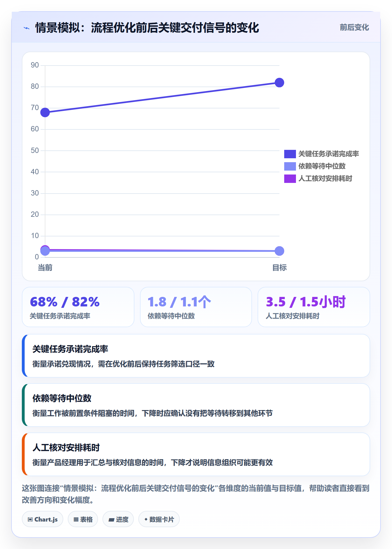The height and width of the screenshot is (549, 392).
Task: Click the 当前 x-axis label
Action: 45,268
